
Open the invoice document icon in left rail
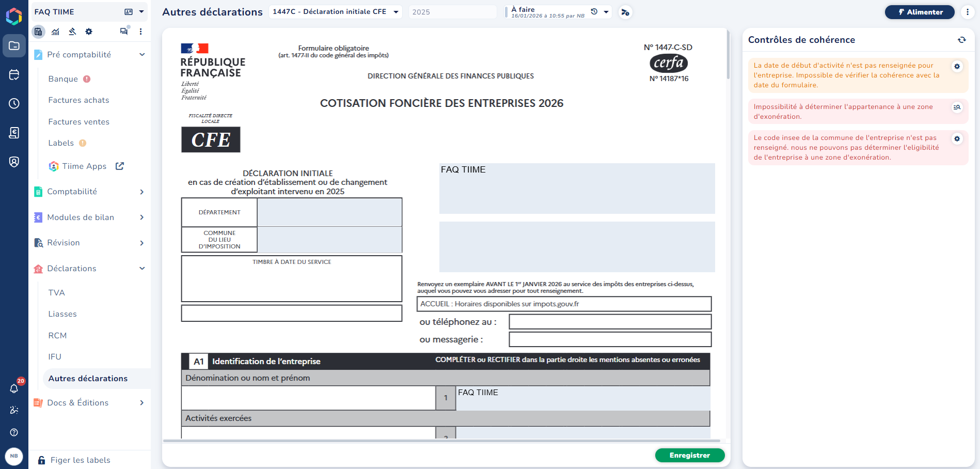point(14,133)
